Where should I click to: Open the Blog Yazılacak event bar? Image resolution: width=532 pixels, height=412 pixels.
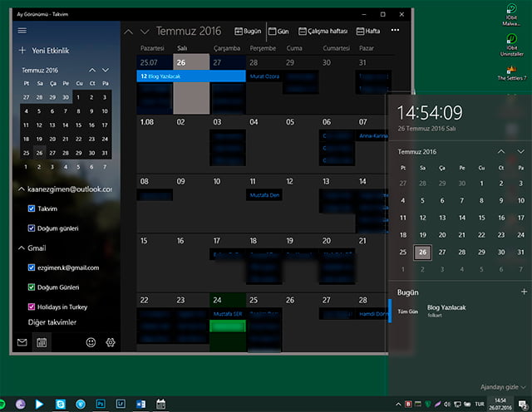pyautogui.click(x=191, y=76)
